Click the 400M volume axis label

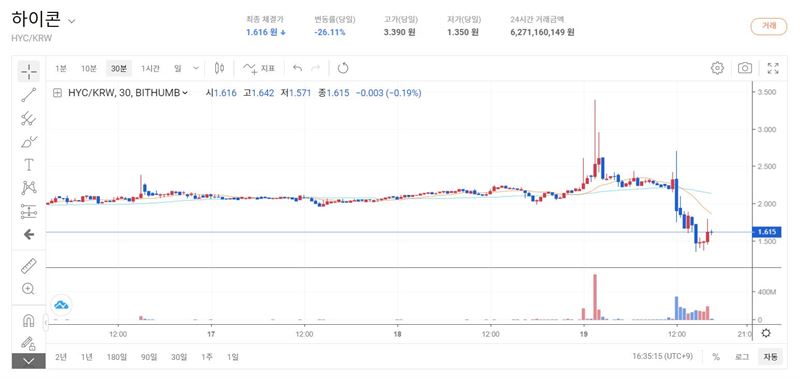coord(766,292)
